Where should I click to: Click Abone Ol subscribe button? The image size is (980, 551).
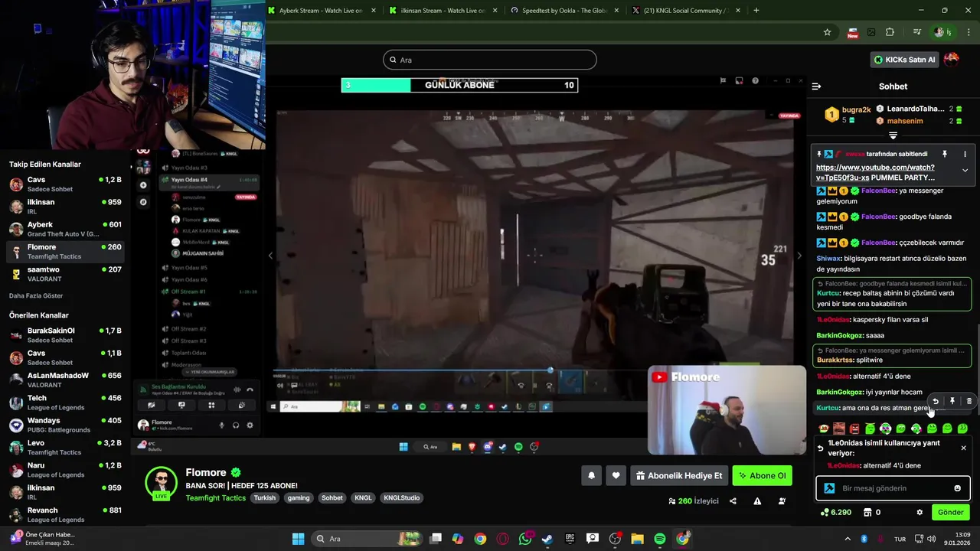(x=762, y=475)
